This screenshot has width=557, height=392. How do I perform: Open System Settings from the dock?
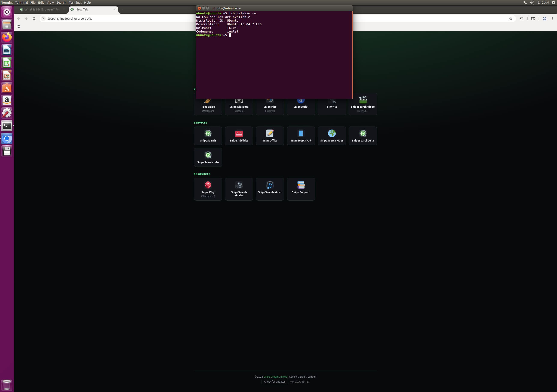coord(7,113)
